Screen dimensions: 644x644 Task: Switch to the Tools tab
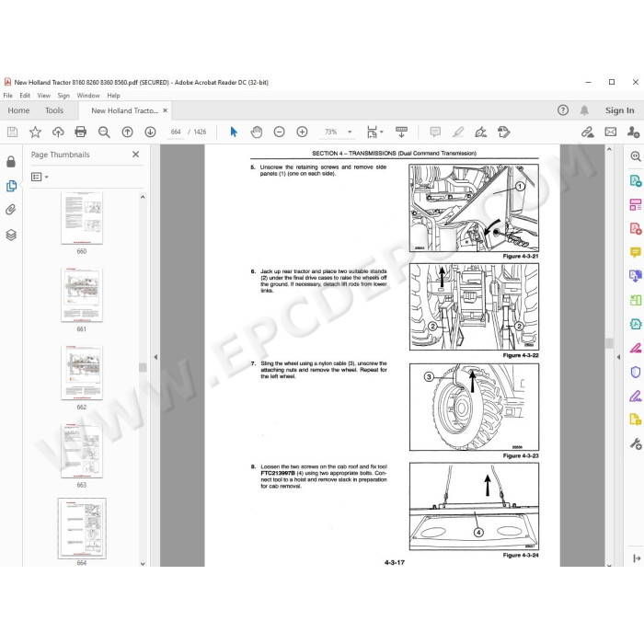[54, 110]
